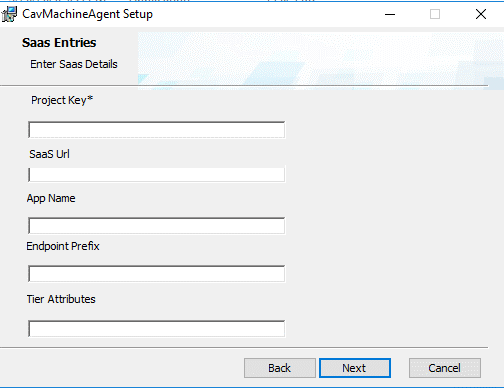
Task: Click the CavMachineAgent installer icon in title bar
Action: [x=9, y=14]
